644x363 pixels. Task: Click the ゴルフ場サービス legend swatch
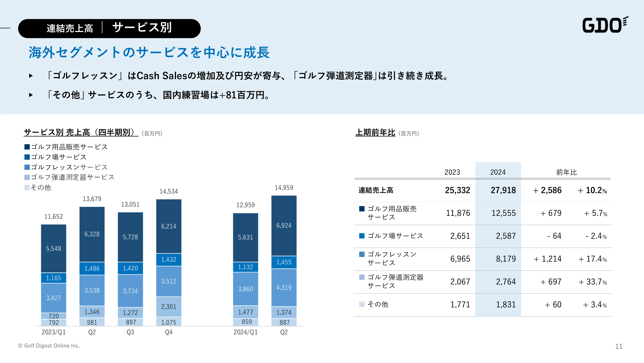tap(27, 157)
